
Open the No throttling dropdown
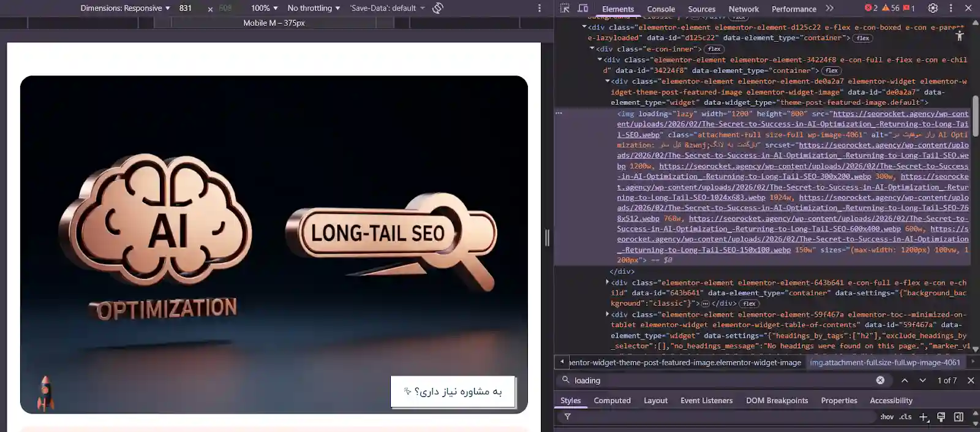click(313, 9)
